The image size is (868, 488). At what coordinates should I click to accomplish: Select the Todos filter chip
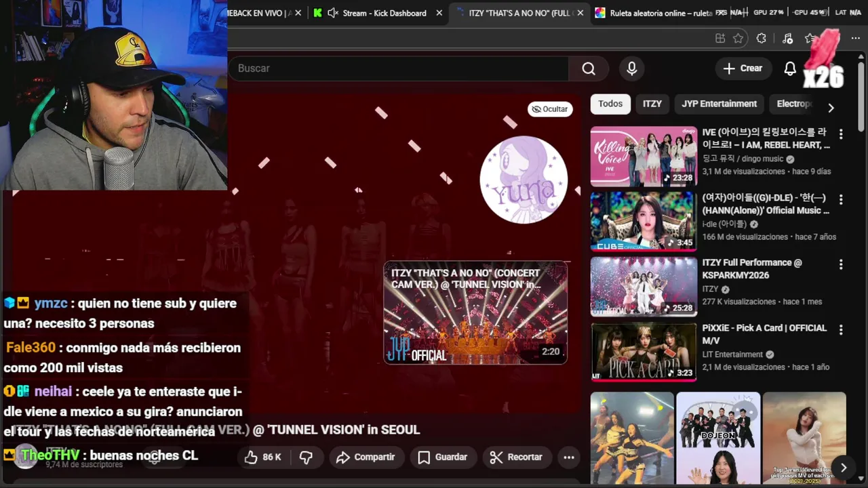pyautogui.click(x=610, y=104)
